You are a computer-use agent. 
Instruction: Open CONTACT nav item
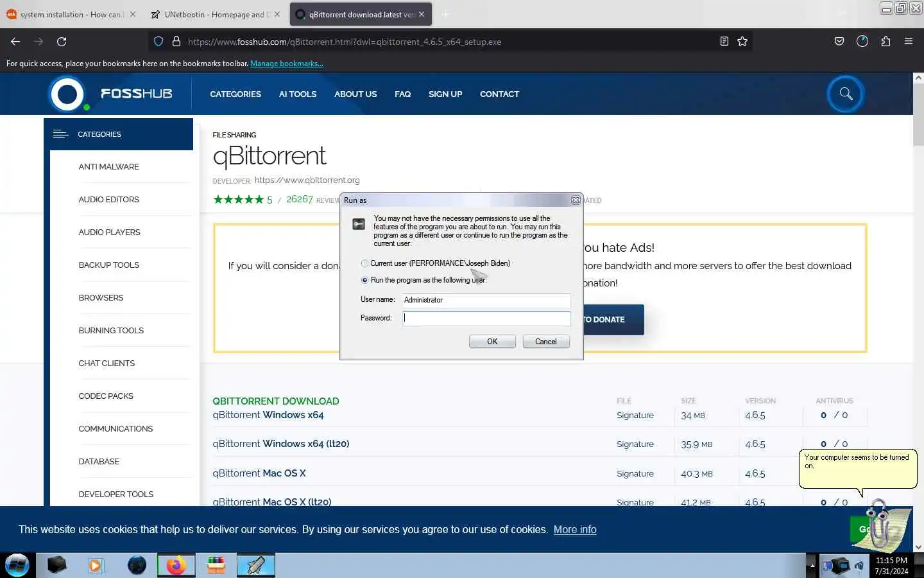click(x=499, y=94)
